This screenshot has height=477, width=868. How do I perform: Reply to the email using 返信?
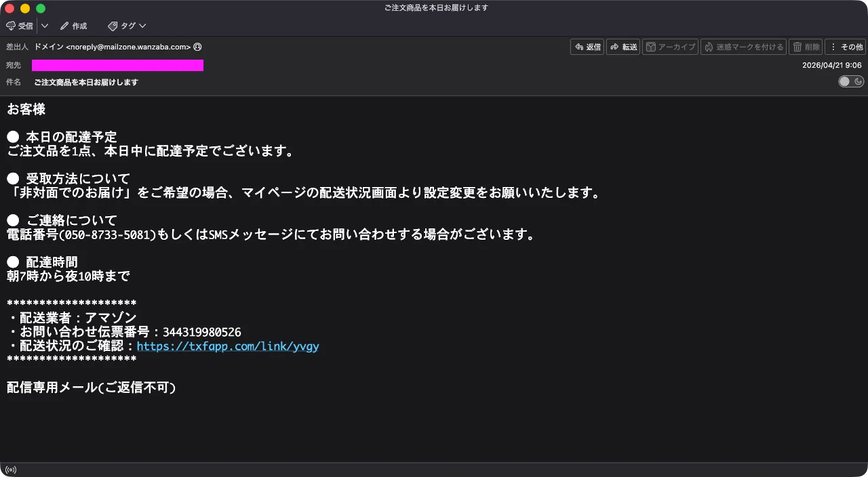pos(587,47)
